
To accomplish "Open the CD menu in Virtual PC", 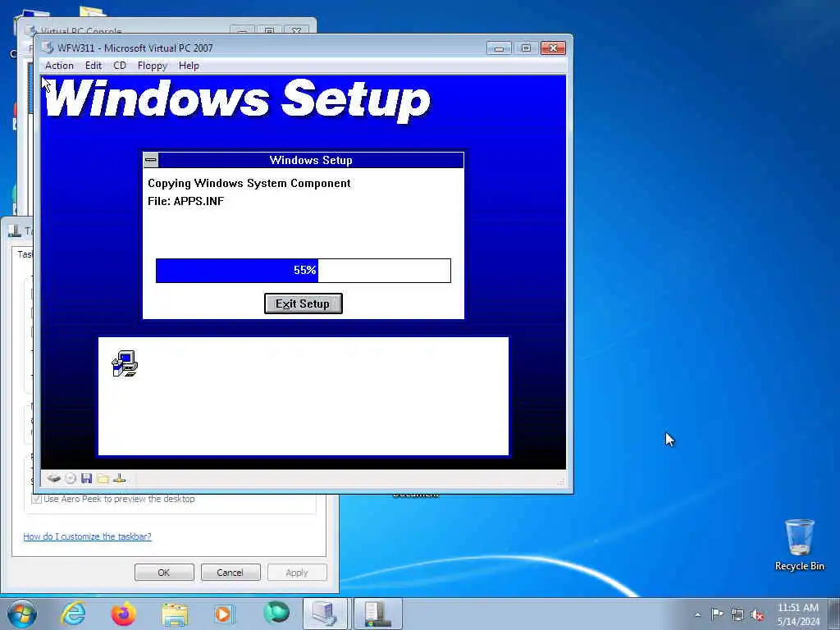I will (x=120, y=66).
